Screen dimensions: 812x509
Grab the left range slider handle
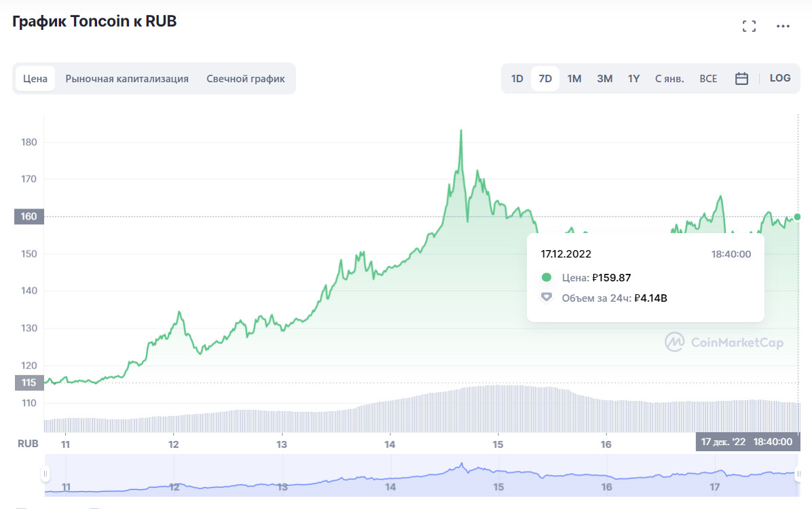[x=45, y=474]
